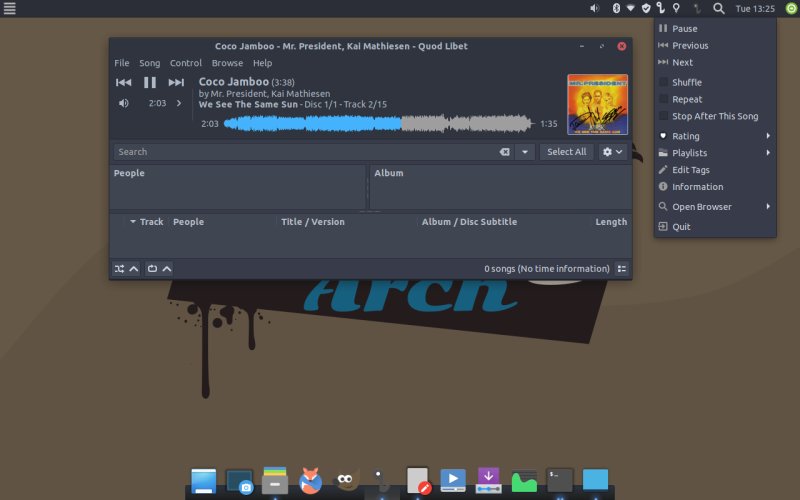Viewport: 800px width, 500px height.
Task: Choose Previous in the tray menu
Action: click(715, 45)
